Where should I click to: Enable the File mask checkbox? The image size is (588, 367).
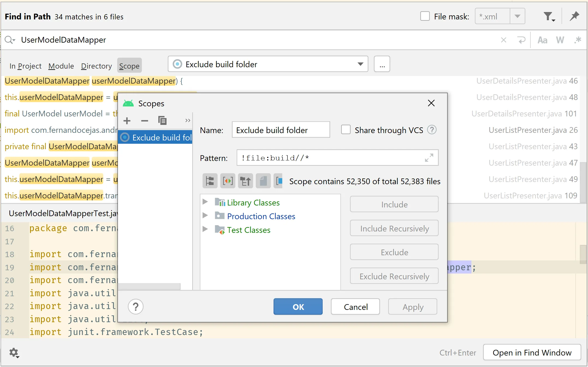[425, 16]
